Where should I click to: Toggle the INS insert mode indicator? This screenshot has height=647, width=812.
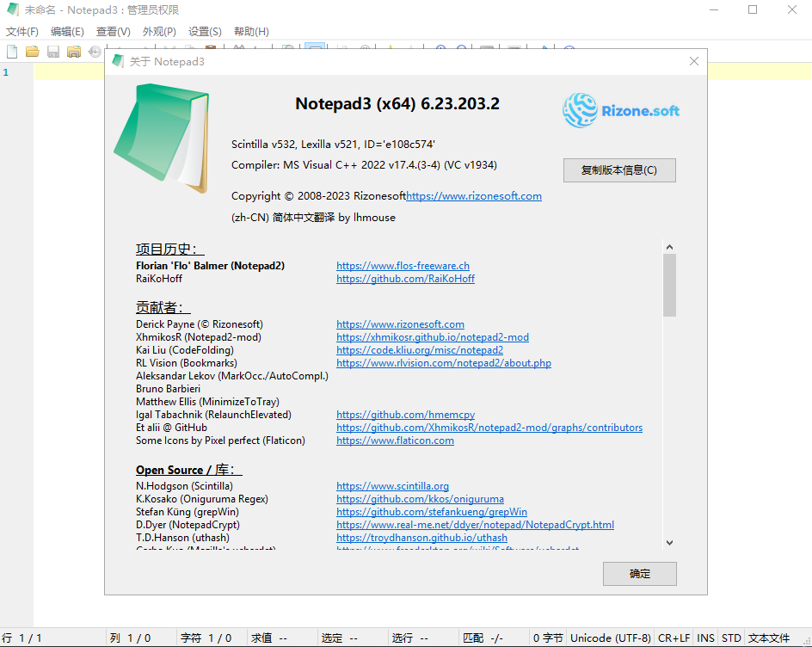click(705, 638)
